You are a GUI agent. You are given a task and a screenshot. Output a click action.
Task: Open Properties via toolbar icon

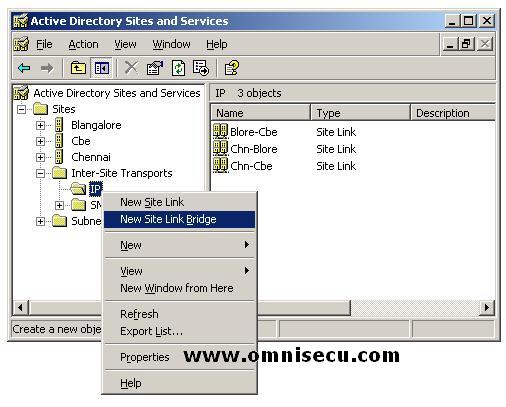click(154, 68)
